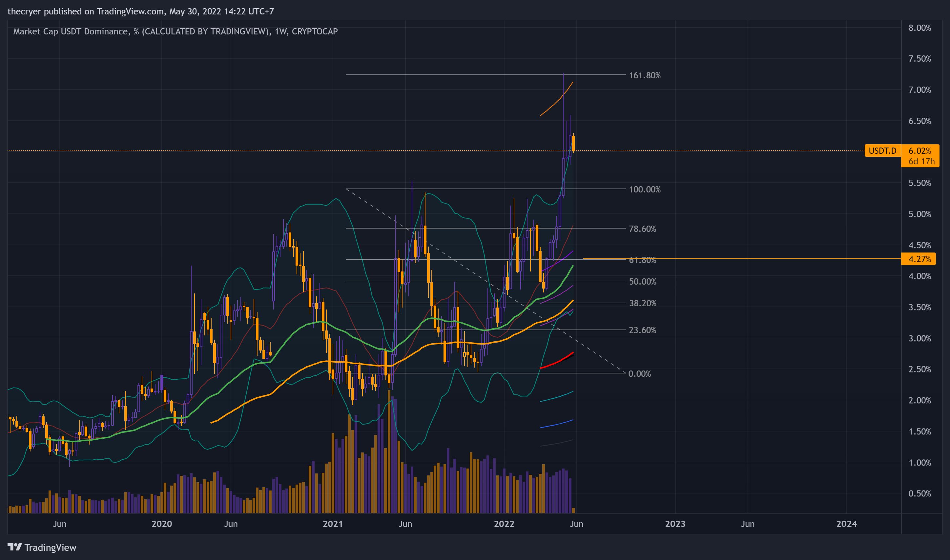The height and width of the screenshot is (560, 950).
Task: Click the 6d 17h countdown label
Action: coord(921,161)
